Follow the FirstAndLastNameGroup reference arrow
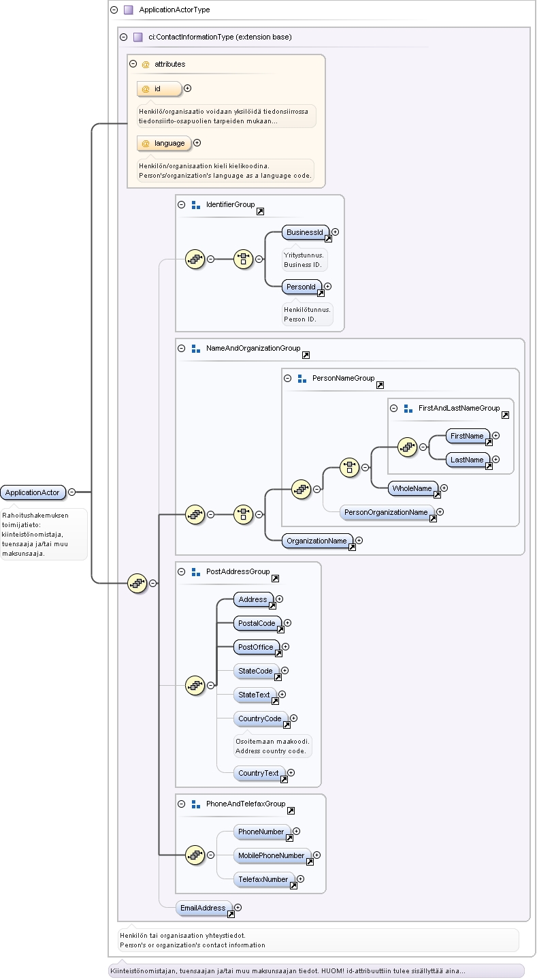This screenshot has width=537, height=980. (505, 415)
